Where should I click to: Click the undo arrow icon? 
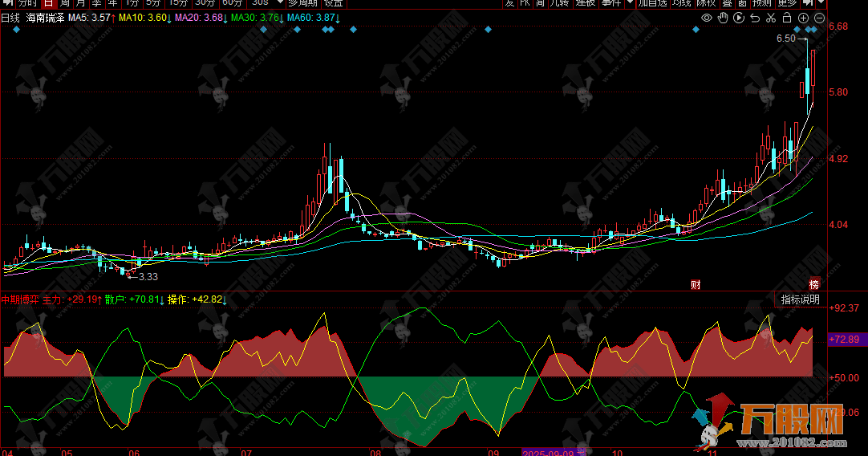pos(755,18)
